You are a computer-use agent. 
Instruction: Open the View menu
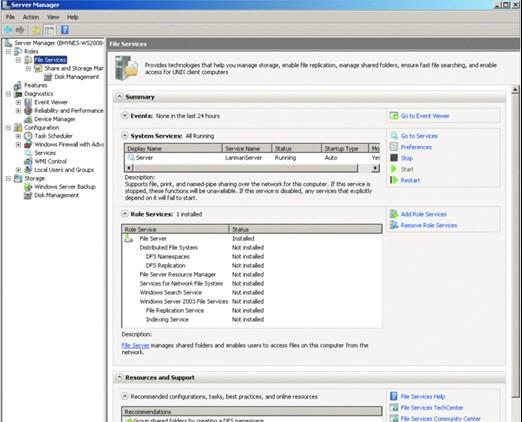point(53,17)
